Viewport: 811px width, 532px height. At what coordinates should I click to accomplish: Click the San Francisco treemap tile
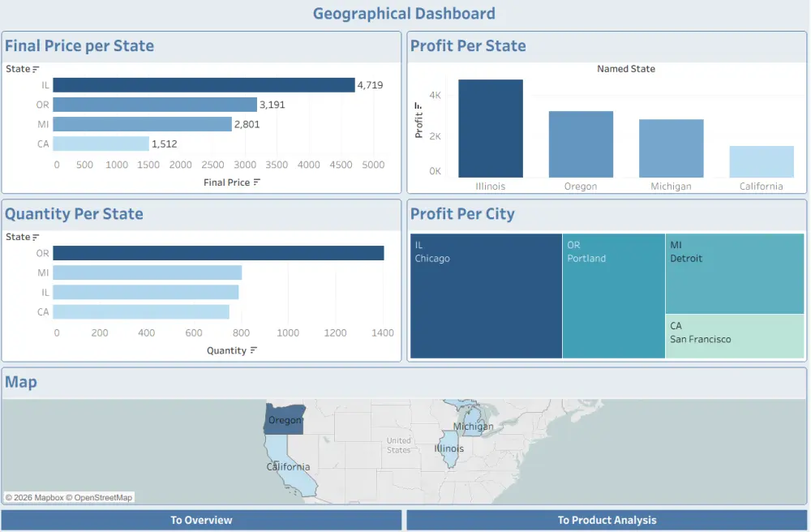[734, 337]
